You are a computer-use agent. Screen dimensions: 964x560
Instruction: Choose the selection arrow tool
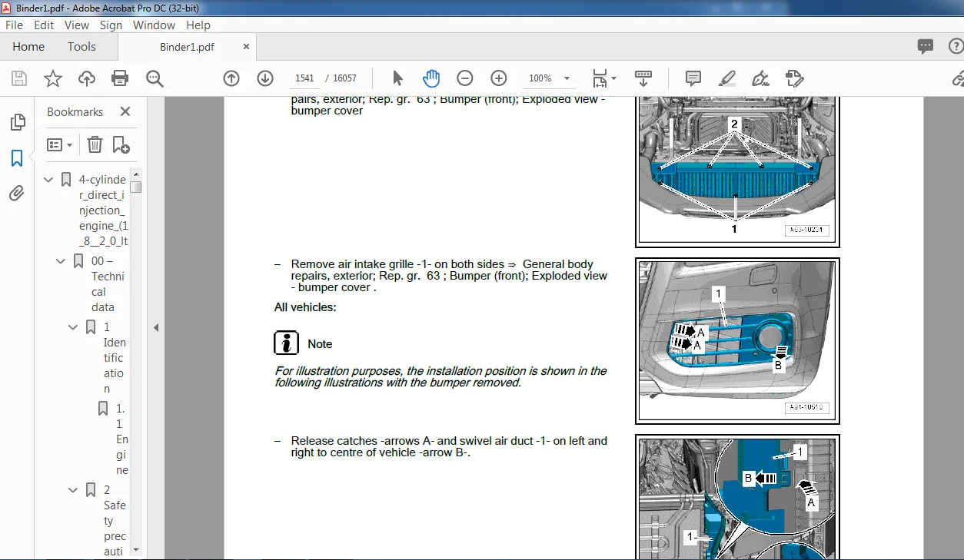[397, 78]
